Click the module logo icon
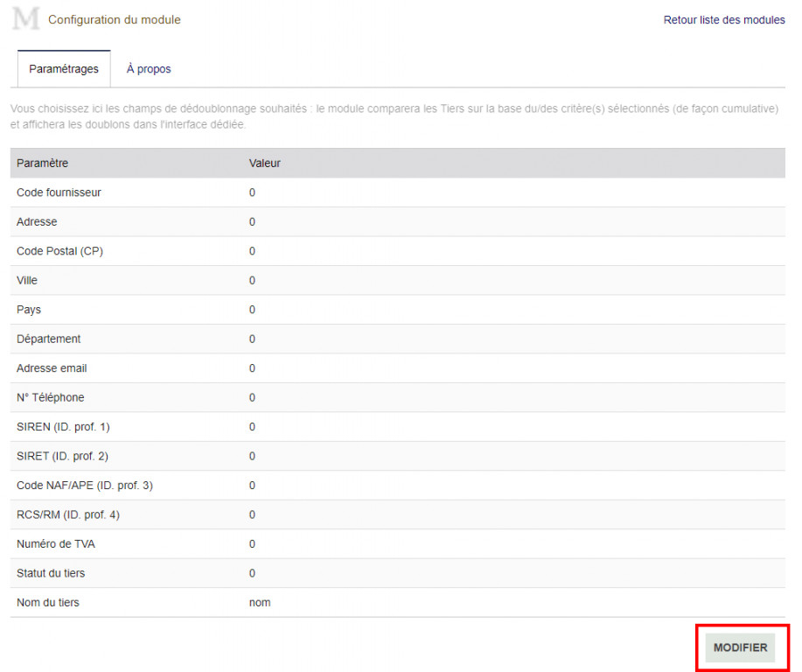 click(x=26, y=18)
